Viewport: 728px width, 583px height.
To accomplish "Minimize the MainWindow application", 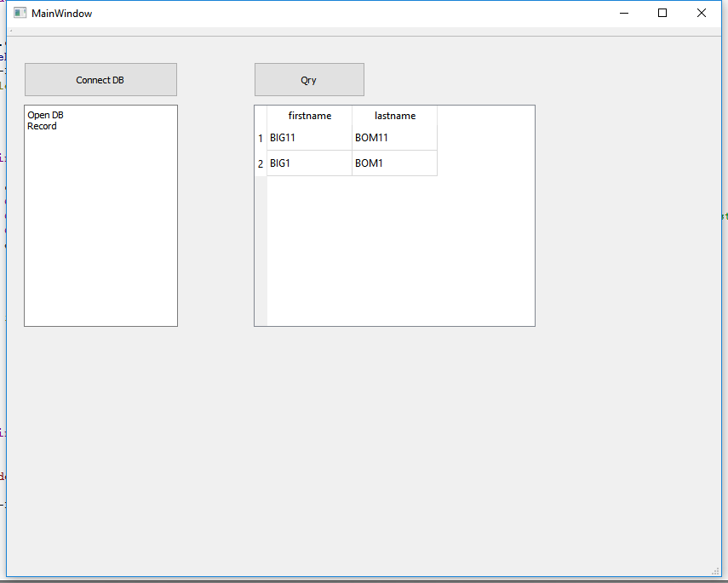I will tap(623, 13).
